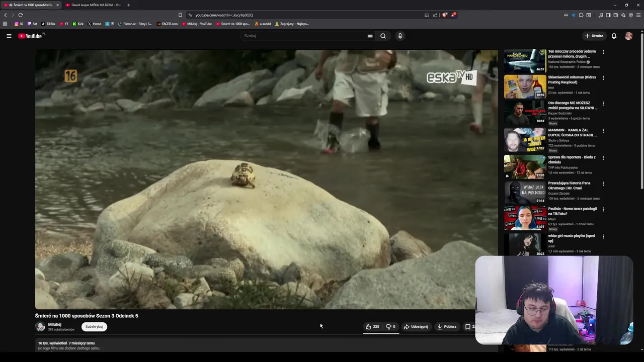
Task: Click the address bar URL
Action: coord(224,15)
